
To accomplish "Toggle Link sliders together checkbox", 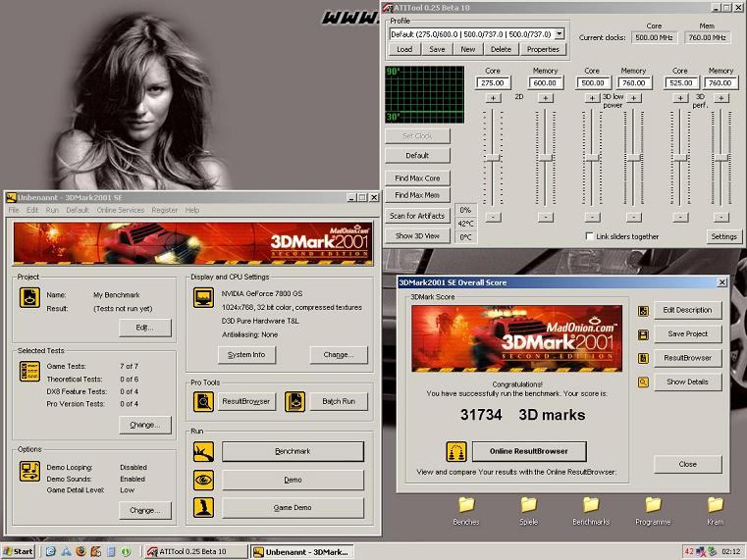I will (x=590, y=236).
